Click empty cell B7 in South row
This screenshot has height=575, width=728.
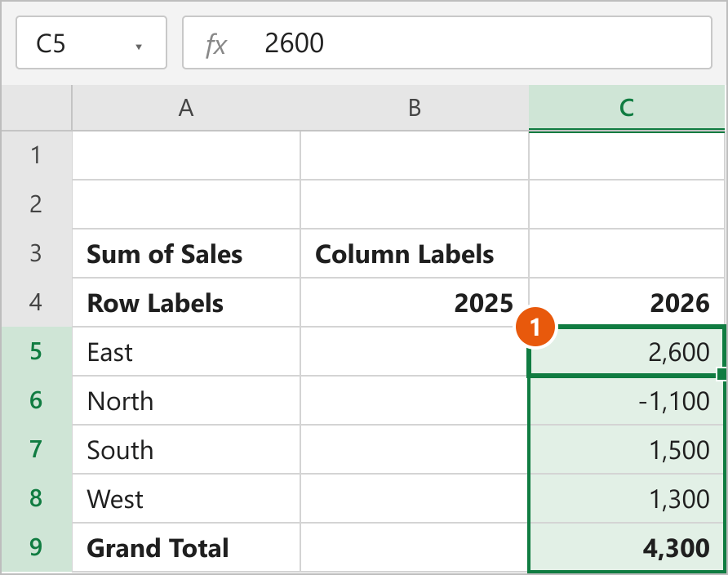click(414, 449)
